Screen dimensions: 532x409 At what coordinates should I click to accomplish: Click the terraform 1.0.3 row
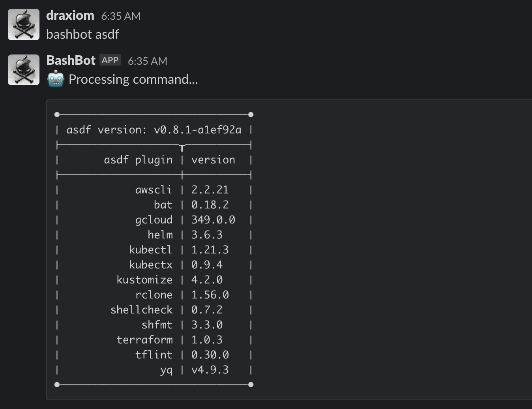tap(154, 340)
